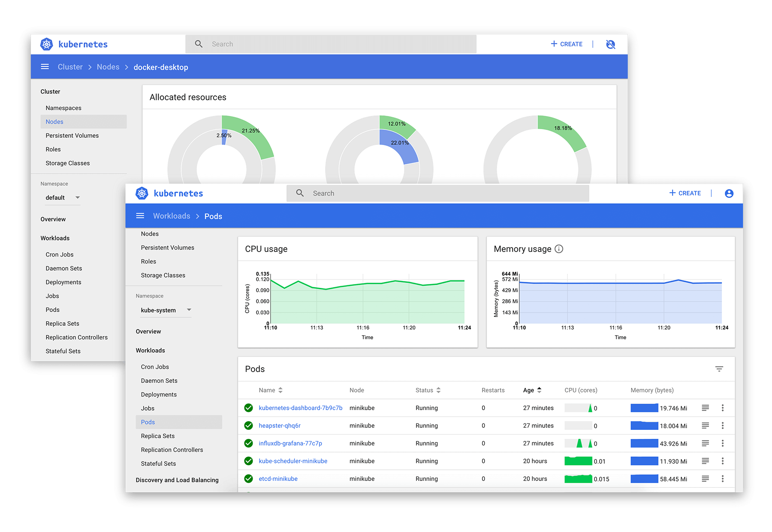Image resolution: width=772 pixels, height=532 pixels.
Task: Select Namespaces in the back window sidebar
Action: click(x=63, y=108)
